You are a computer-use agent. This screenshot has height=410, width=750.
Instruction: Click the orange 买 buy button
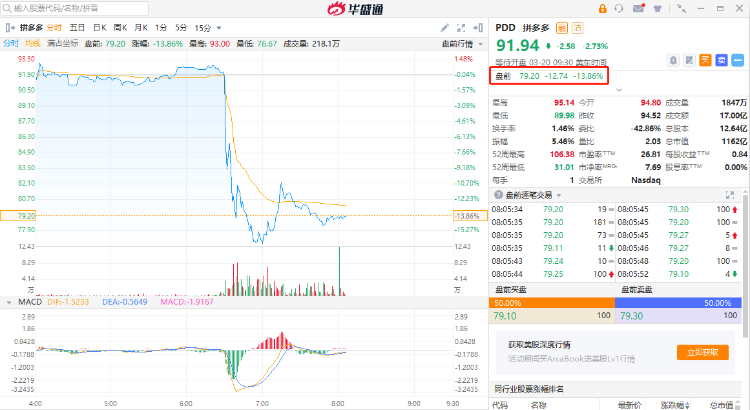(x=705, y=60)
